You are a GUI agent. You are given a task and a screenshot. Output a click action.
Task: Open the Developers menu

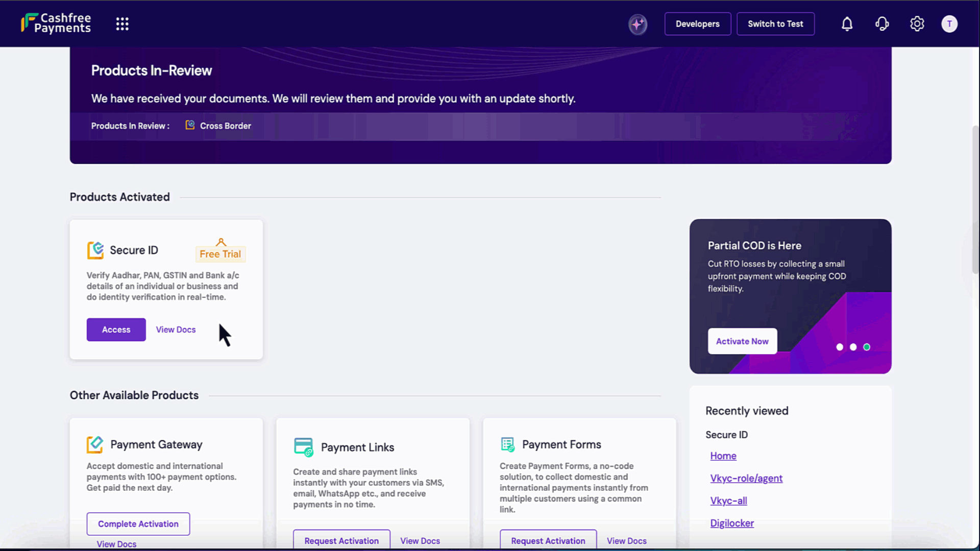[697, 24]
